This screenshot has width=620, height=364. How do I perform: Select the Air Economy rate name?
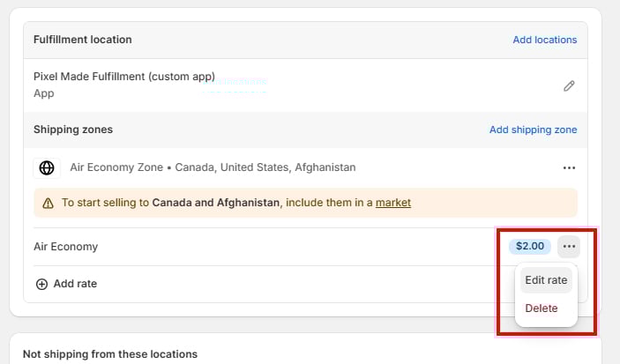(65, 247)
